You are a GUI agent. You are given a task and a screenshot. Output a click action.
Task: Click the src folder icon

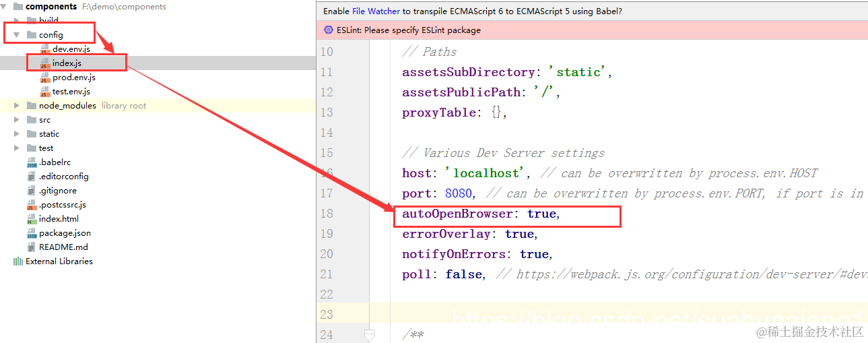[x=32, y=120]
